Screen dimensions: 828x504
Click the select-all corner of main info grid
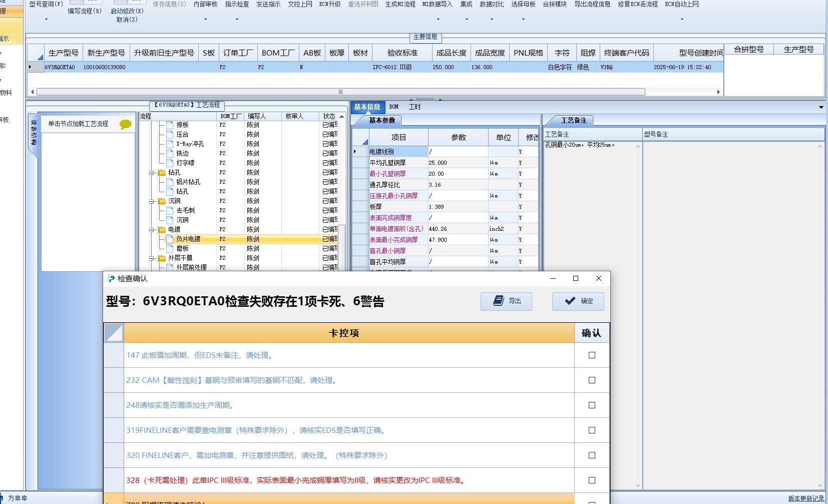click(36, 53)
